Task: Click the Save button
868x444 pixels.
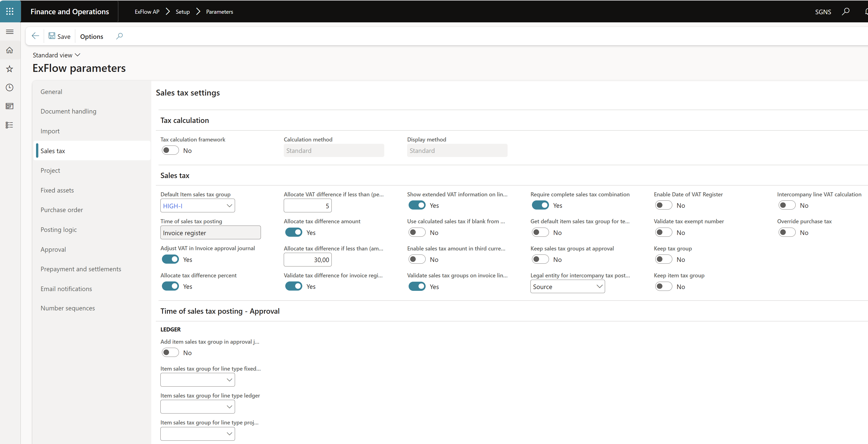Action: (x=60, y=36)
